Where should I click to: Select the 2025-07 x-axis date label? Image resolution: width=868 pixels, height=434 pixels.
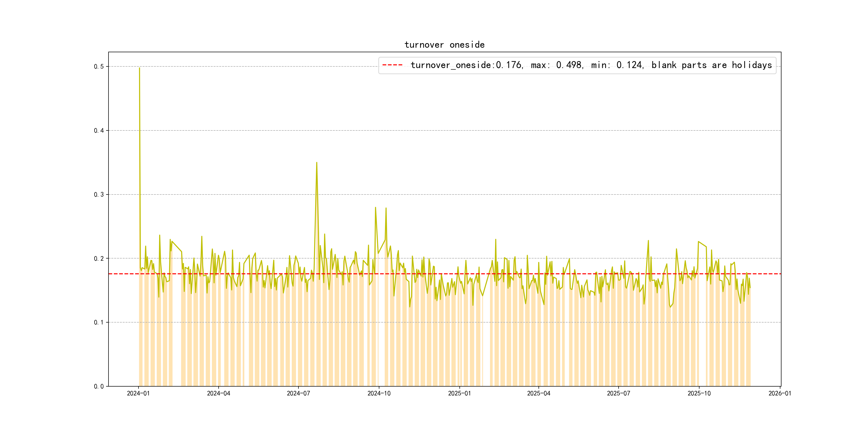[x=618, y=393]
